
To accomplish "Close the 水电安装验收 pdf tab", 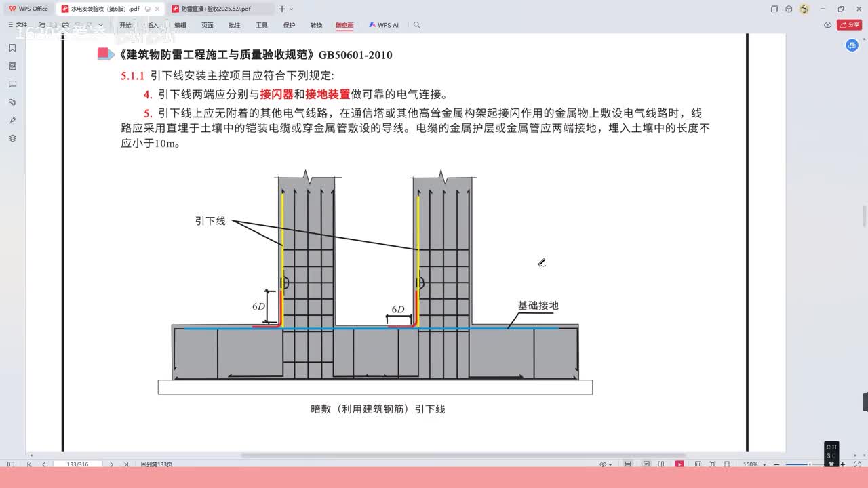I will 157,9.
